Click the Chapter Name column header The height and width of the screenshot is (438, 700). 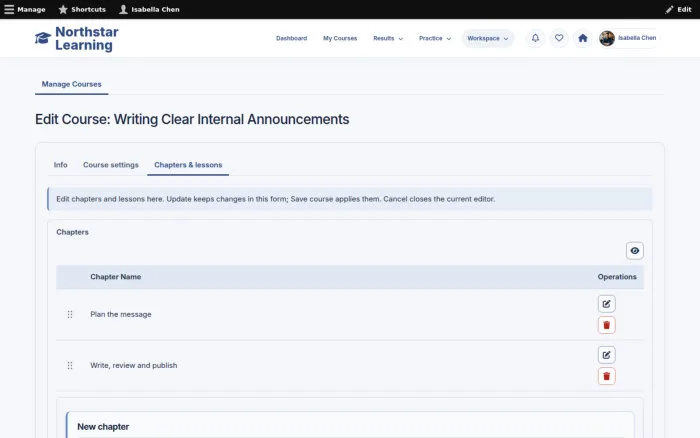[116, 277]
